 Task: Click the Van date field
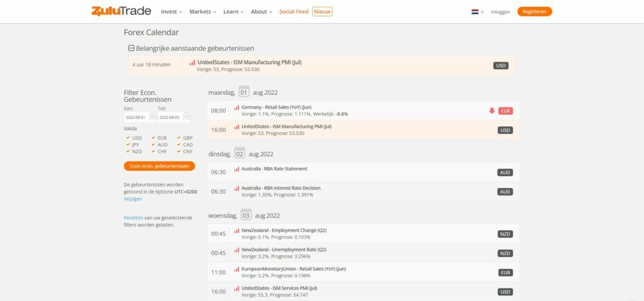tap(136, 117)
